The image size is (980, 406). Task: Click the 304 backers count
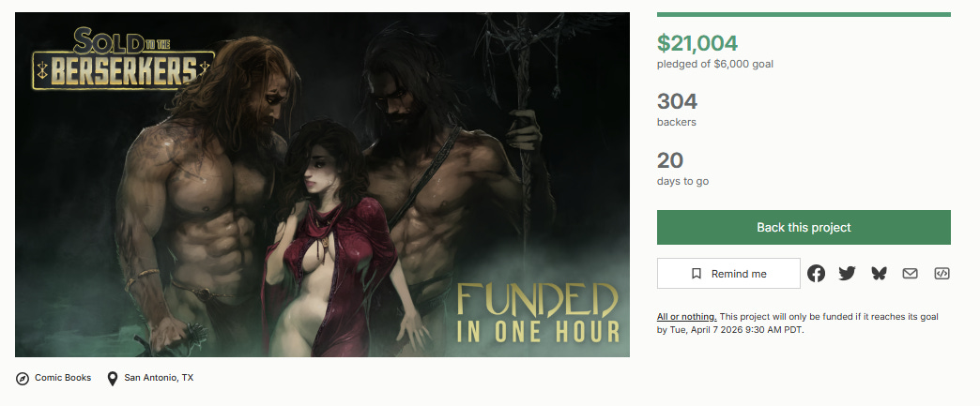[677, 101]
